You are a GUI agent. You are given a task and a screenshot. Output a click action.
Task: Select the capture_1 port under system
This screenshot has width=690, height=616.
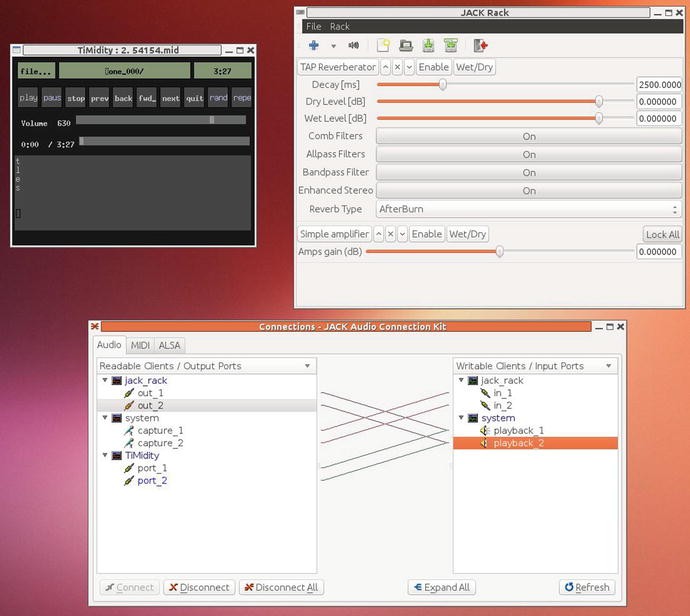160,430
